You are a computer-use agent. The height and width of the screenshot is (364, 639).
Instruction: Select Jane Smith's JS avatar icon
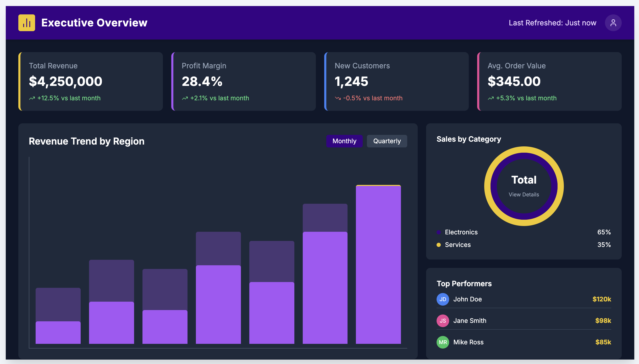click(443, 321)
